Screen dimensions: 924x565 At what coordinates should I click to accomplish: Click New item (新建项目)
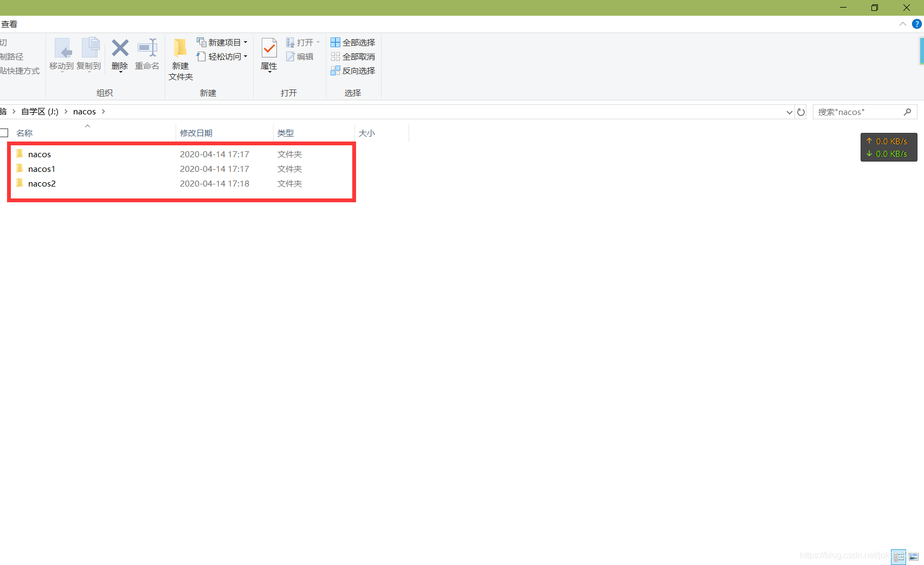pyautogui.click(x=222, y=42)
